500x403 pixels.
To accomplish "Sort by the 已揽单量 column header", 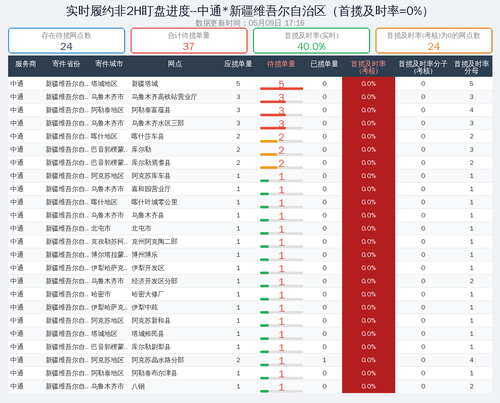I will pyautogui.click(x=324, y=64).
